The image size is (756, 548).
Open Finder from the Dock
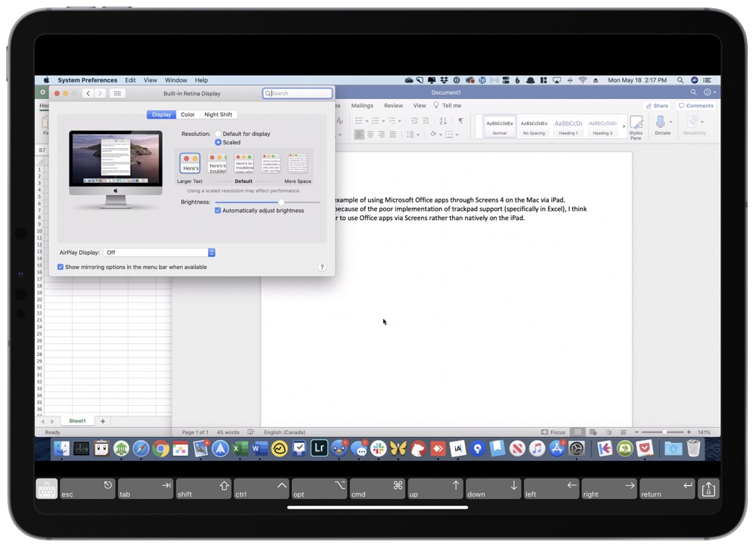point(62,449)
